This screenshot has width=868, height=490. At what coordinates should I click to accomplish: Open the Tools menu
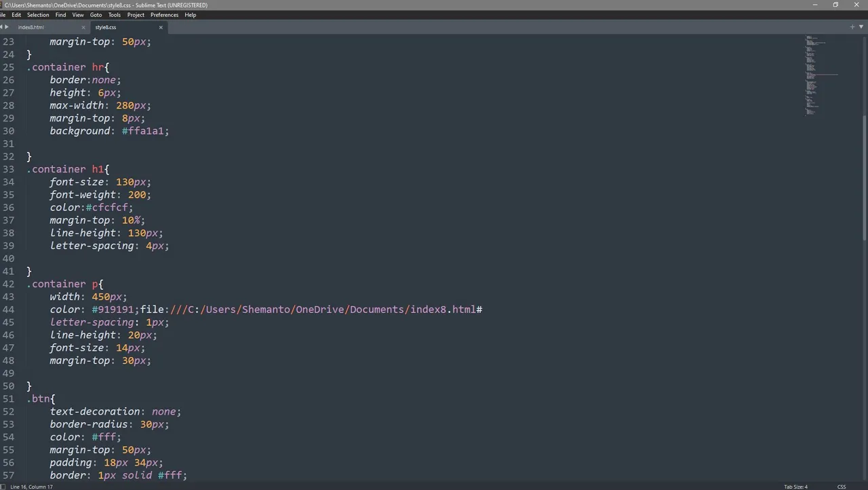(x=115, y=15)
